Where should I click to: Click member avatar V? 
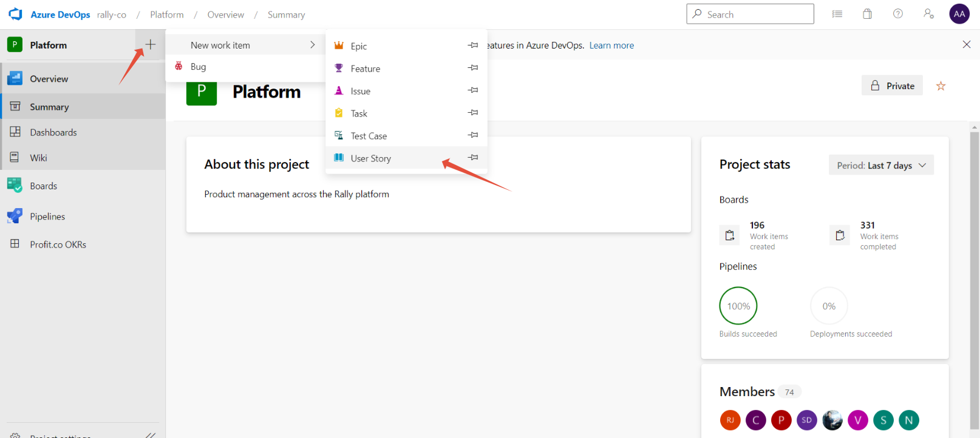[x=858, y=420]
